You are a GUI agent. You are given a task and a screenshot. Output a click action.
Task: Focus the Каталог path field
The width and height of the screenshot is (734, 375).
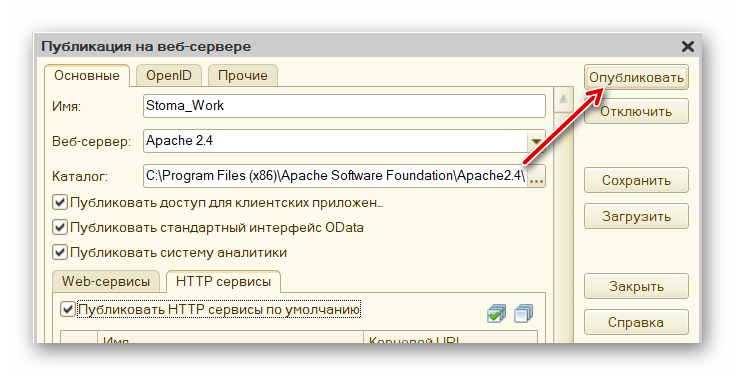[335, 176]
